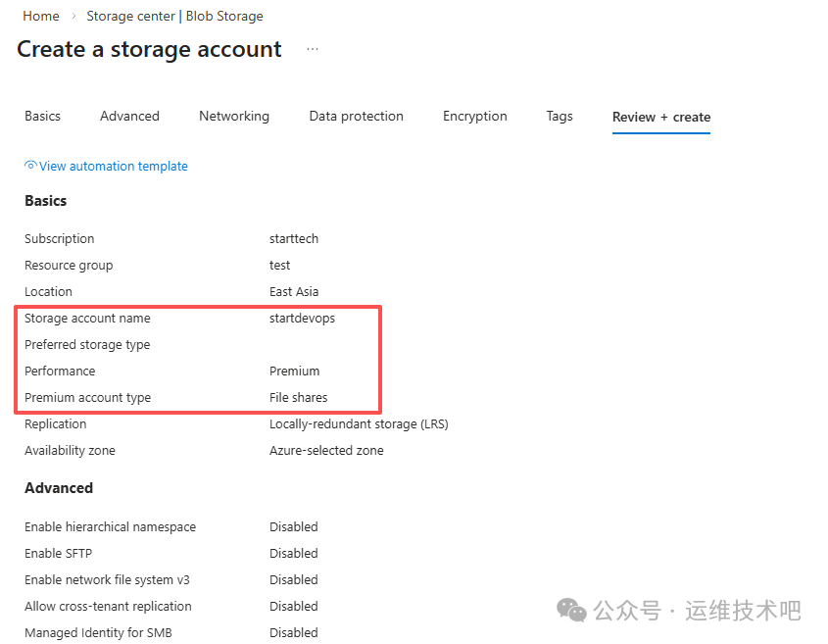Click the eye icon beside View automation template

tap(31, 166)
